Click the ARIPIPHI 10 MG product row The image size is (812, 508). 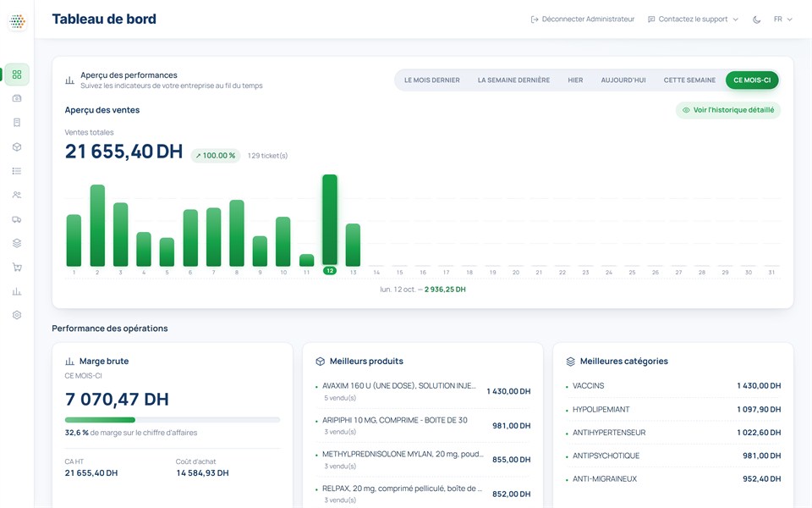[423, 426]
